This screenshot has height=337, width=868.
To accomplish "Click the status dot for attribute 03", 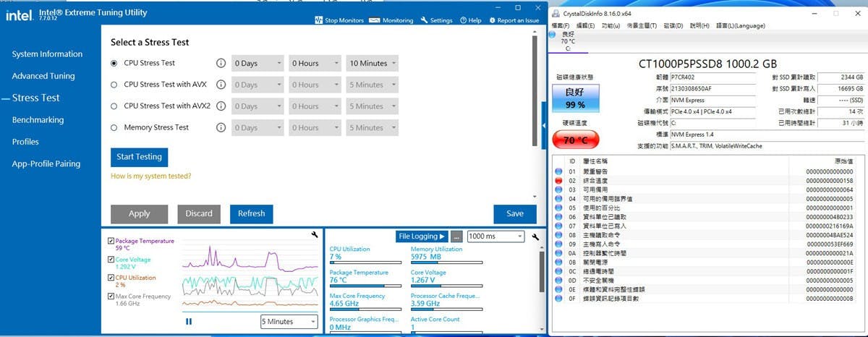I will click(558, 189).
